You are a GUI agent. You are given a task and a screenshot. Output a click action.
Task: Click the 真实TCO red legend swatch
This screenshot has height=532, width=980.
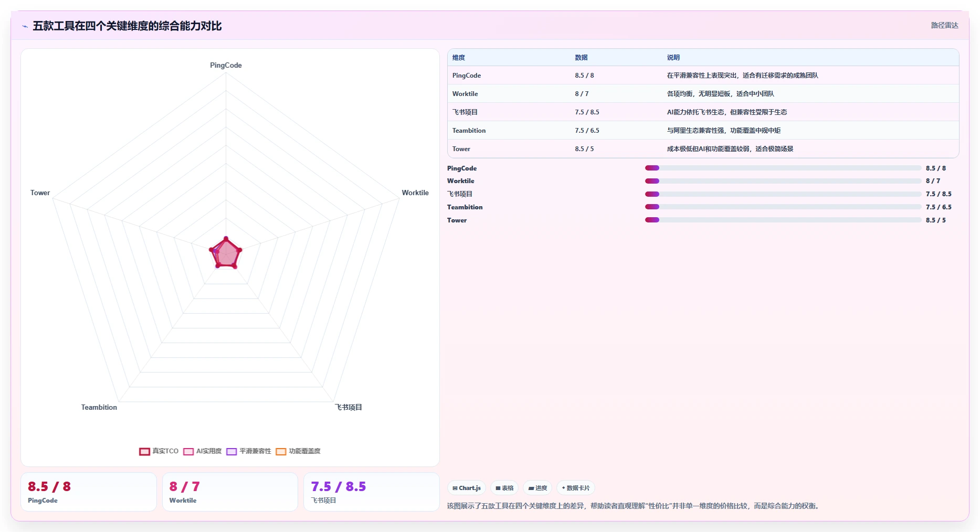[144, 452]
